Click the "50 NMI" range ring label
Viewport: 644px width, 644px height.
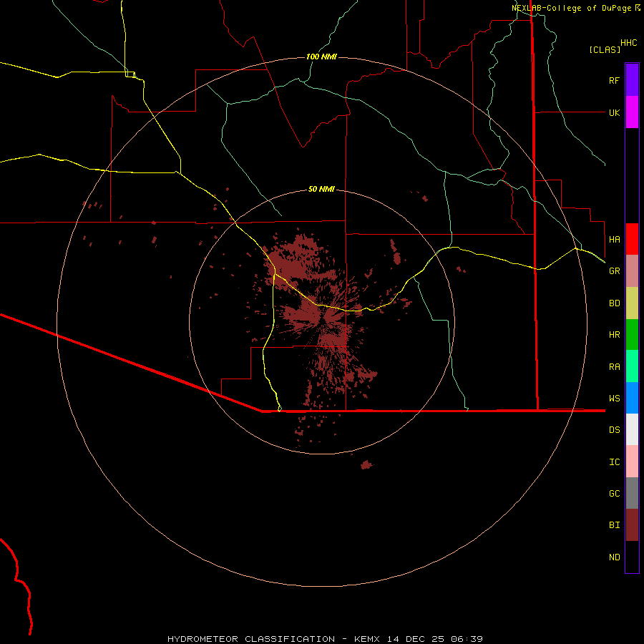pos(321,190)
